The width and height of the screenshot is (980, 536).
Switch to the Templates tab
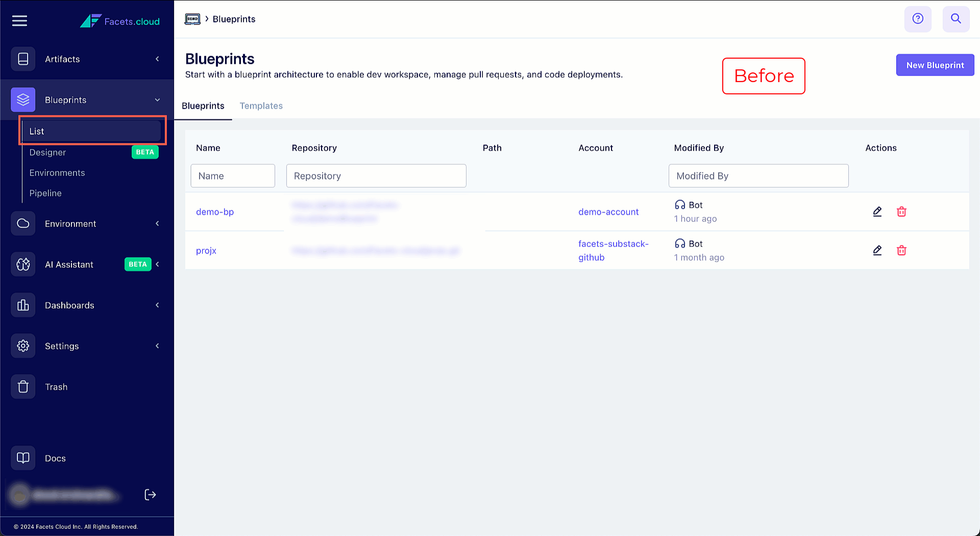[x=261, y=106]
